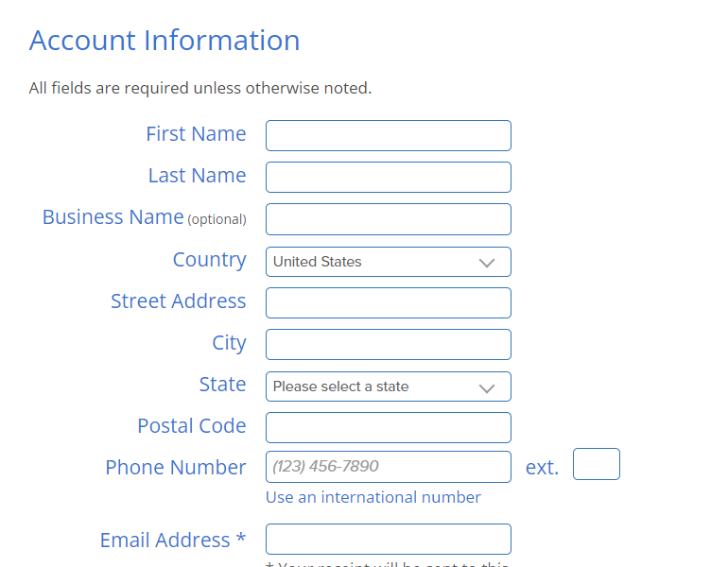Click the Email Address input field
The image size is (728, 567).
coord(389,540)
